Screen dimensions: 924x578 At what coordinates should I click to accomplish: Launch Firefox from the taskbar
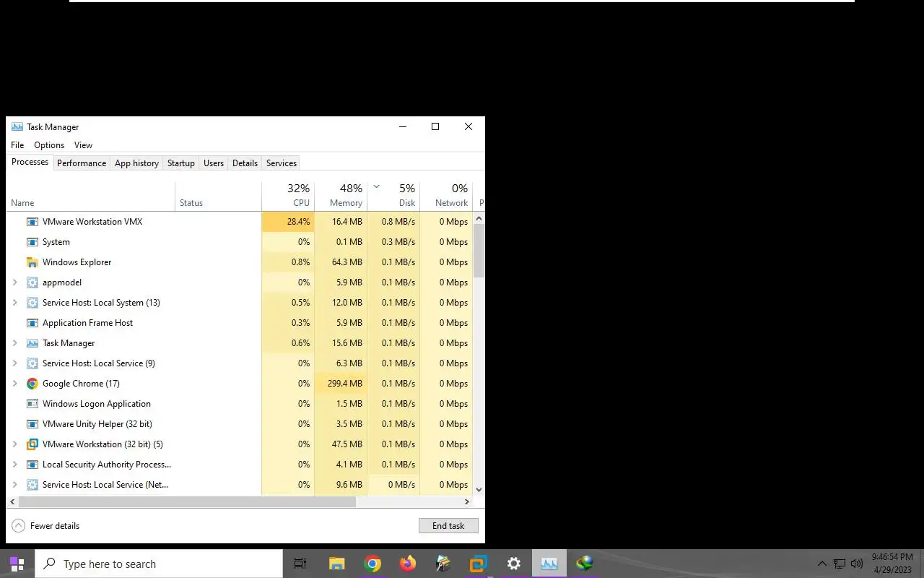pyautogui.click(x=408, y=564)
